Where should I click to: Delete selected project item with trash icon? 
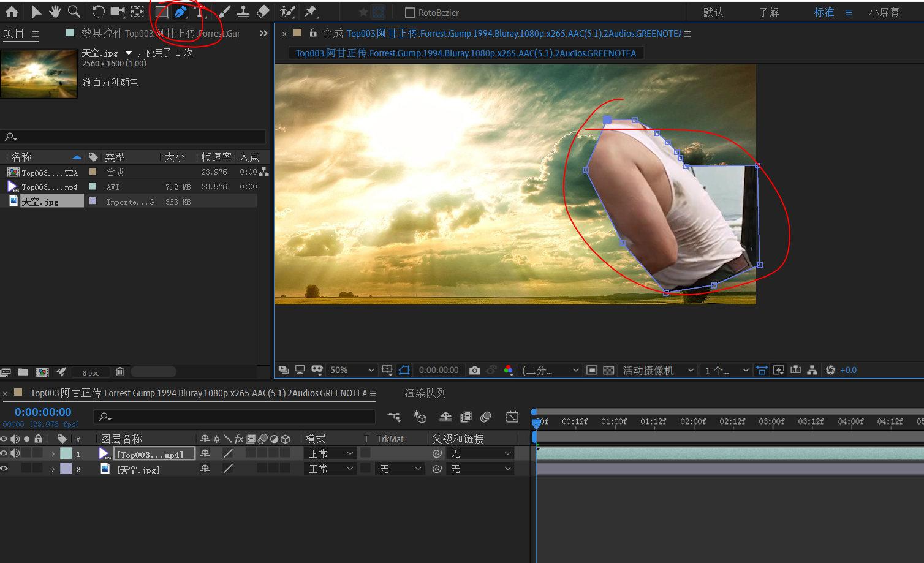click(120, 372)
